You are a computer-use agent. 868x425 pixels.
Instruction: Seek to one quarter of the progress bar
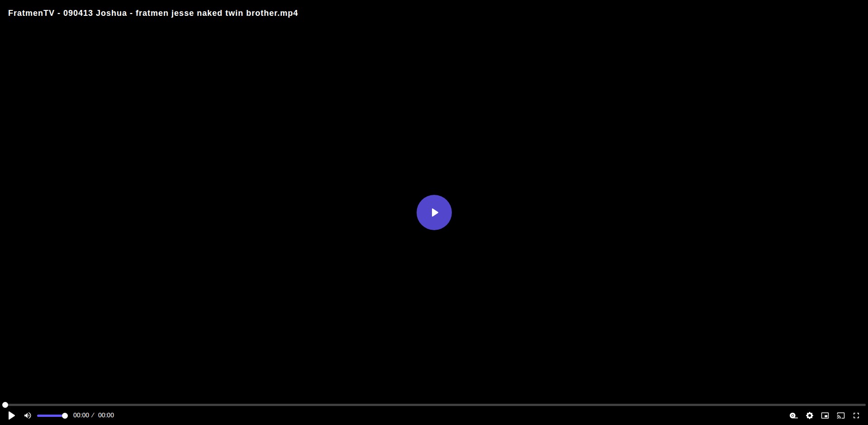218,405
